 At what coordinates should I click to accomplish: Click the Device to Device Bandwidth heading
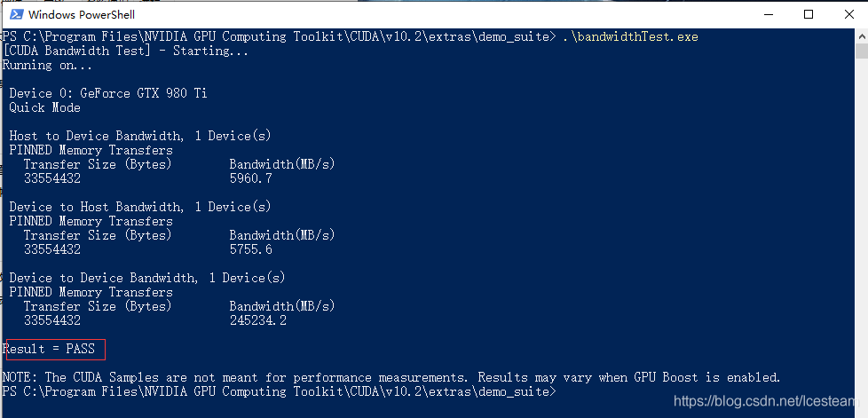pyautogui.click(x=146, y=278)
